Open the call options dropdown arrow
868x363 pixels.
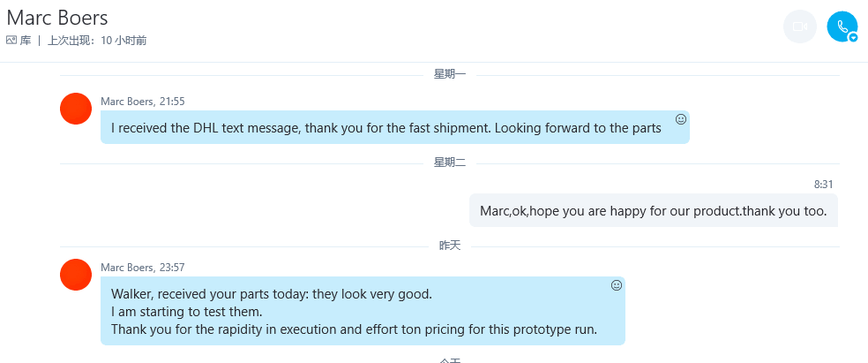pyautogui.click(x=853, y=37)
